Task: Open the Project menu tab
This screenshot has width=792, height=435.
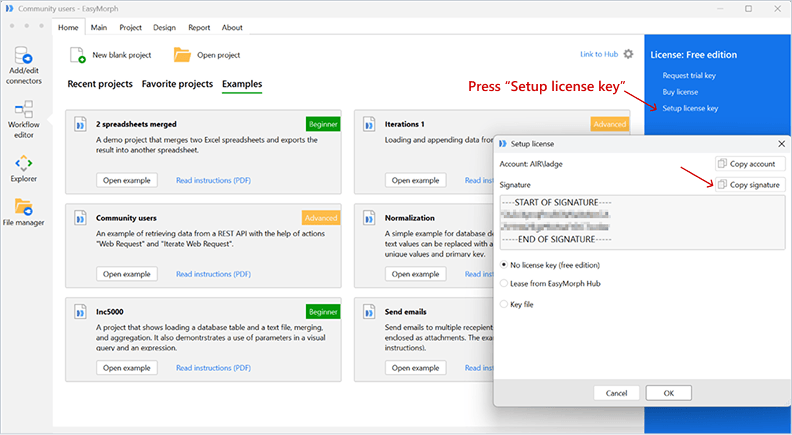Action: pos(130,27)
